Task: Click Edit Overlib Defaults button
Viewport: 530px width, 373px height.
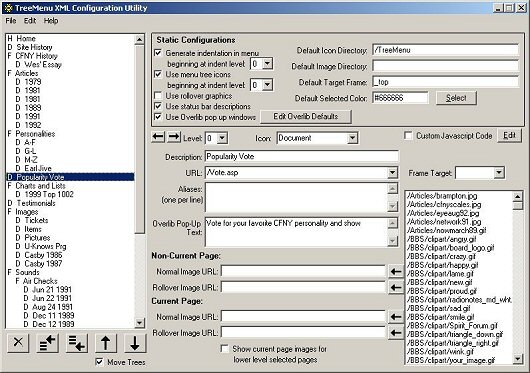Action: (306, 117)
